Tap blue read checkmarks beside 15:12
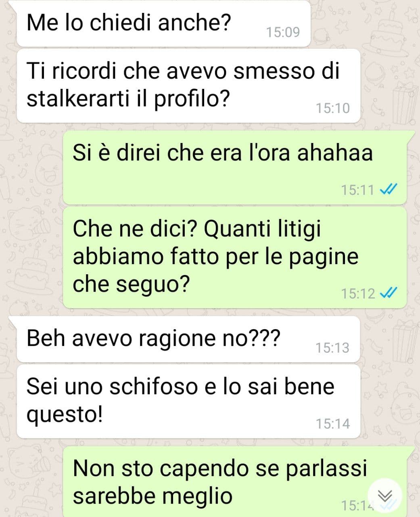The image size is (420, 517). point(389,293)
